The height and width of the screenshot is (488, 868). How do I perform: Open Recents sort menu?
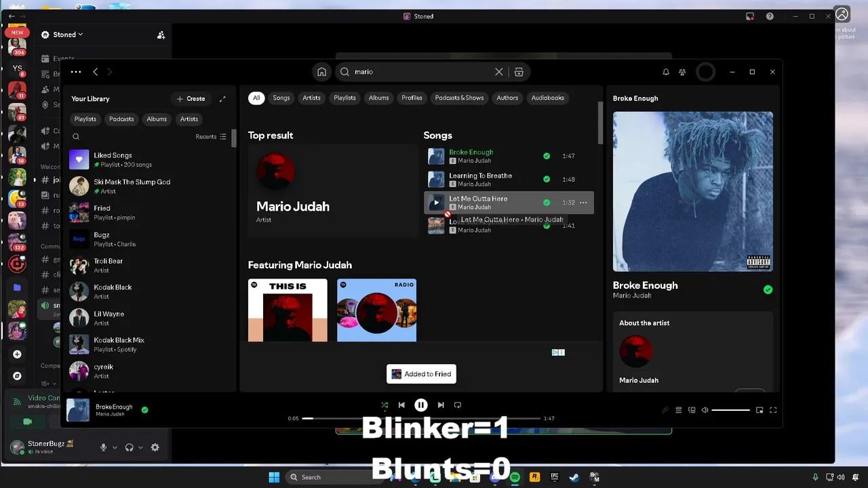point(211,137)
